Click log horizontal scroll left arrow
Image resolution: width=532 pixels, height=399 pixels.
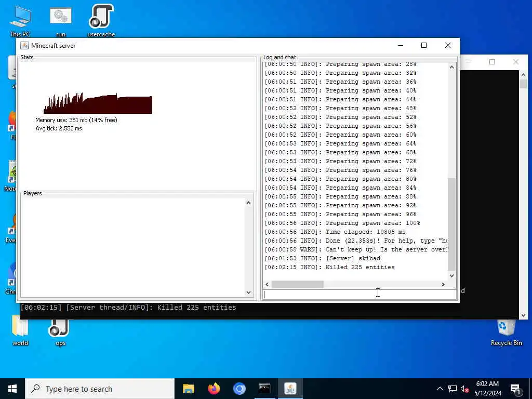[267, 284]
